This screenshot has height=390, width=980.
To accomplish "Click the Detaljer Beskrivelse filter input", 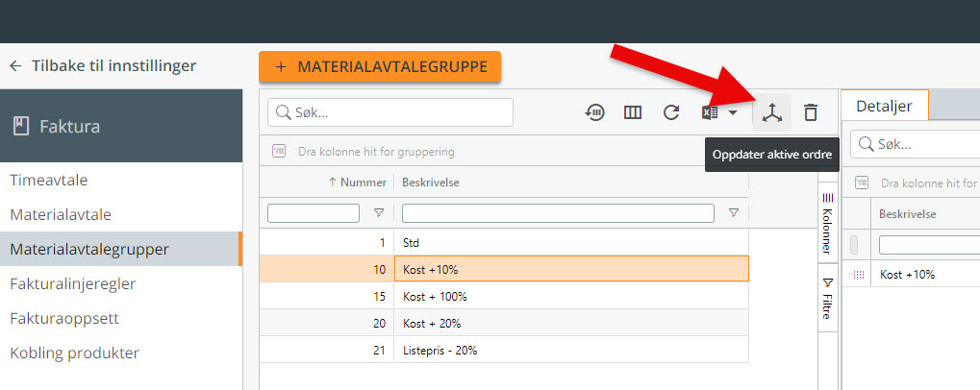I will point(929,245).
